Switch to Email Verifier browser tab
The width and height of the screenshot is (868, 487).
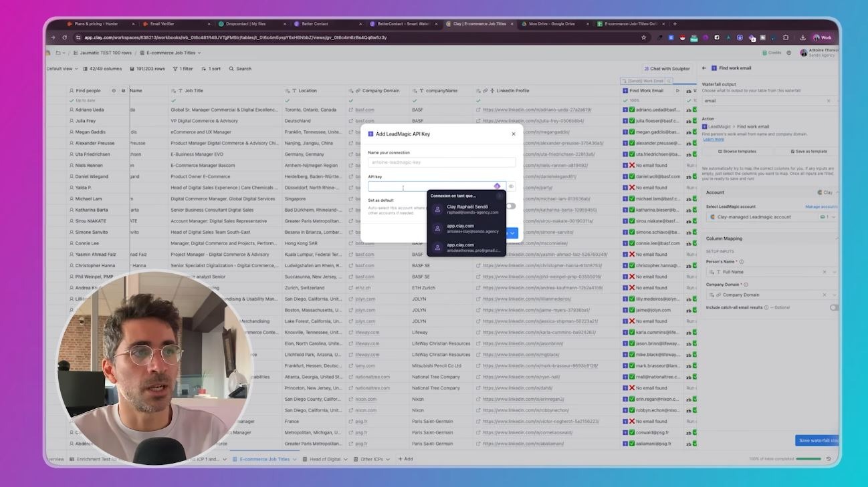coord(175,24)
